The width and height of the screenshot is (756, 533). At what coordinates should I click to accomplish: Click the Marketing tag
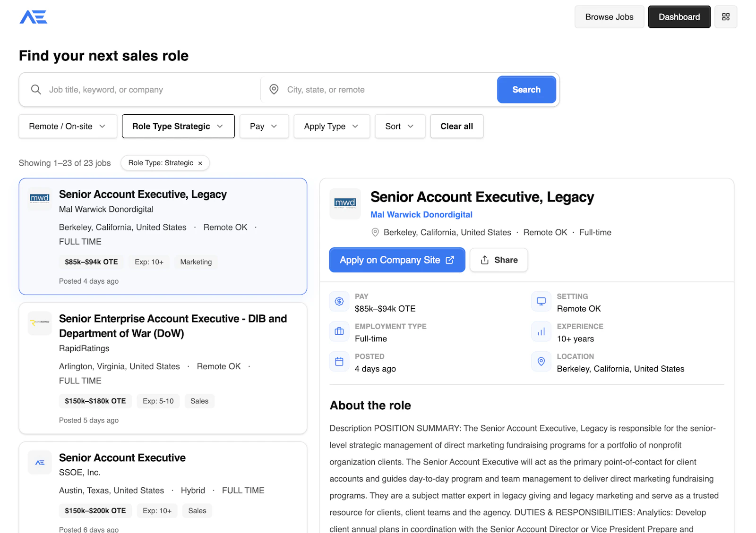(x=196, y=262)
